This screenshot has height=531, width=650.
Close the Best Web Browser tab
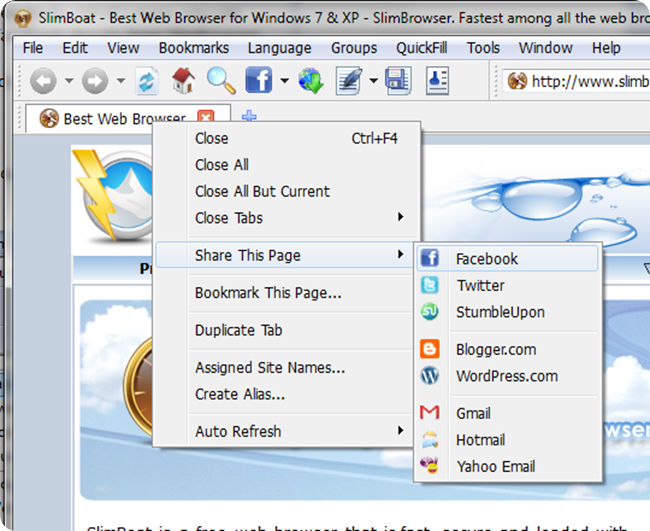click(206, 116)
